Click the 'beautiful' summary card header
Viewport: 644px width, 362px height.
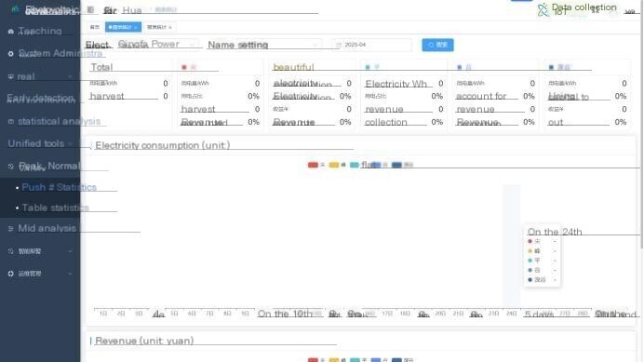coord(294,67)
